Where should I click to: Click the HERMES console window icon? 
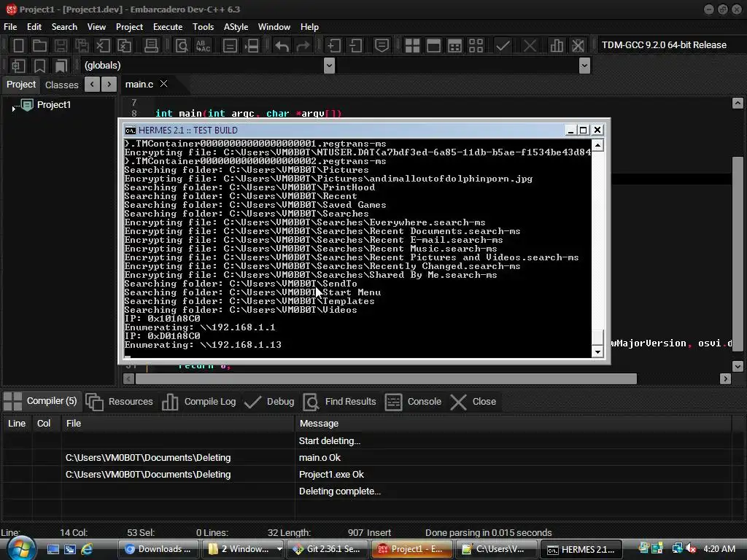(x=130, y=131)
